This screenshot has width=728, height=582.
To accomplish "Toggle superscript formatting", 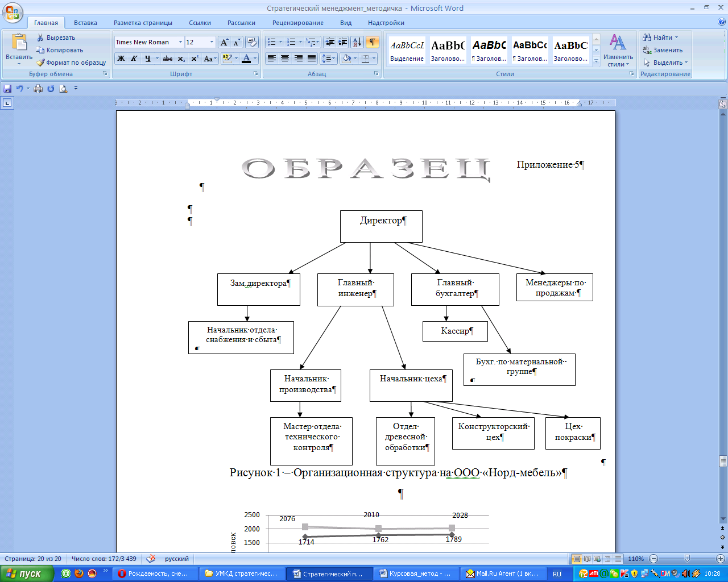I will coord(195,59).
